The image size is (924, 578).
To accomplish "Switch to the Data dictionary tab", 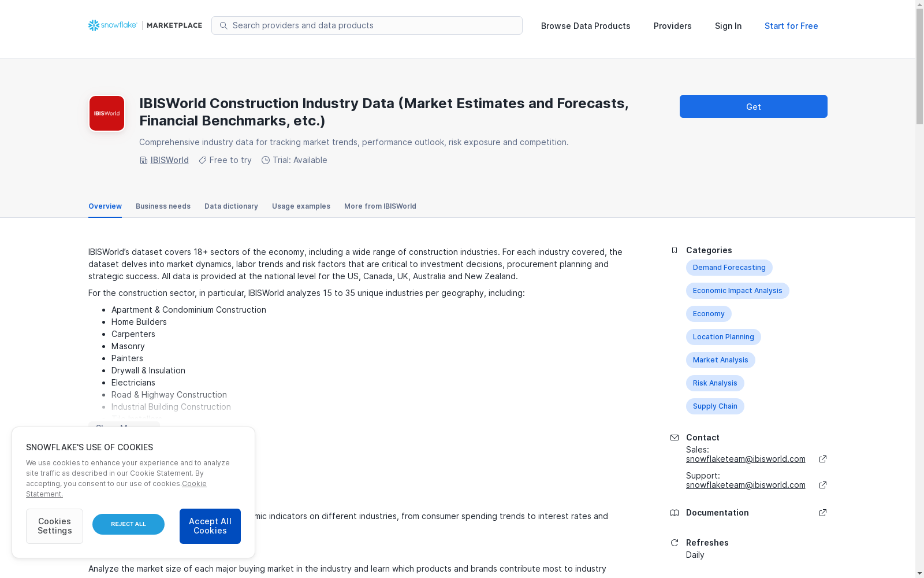I will 231,206.
